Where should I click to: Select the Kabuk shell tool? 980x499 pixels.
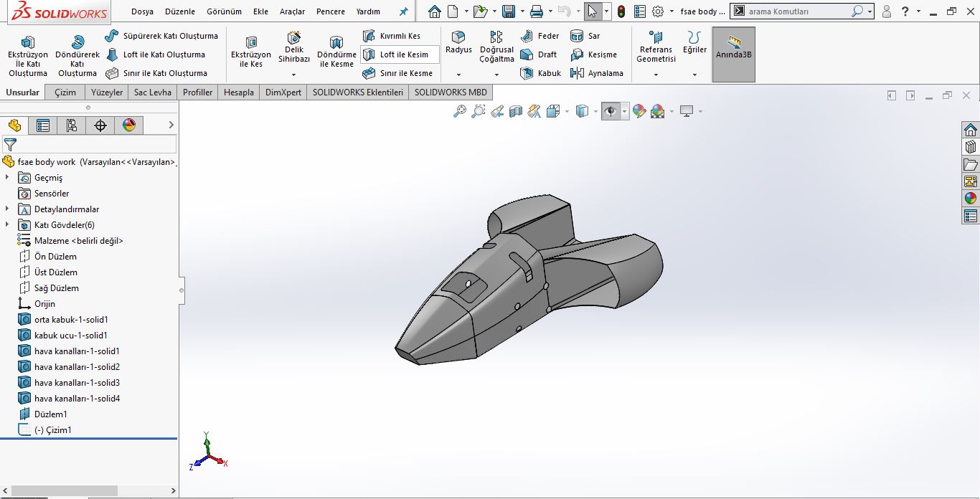[x=541, y=73]
